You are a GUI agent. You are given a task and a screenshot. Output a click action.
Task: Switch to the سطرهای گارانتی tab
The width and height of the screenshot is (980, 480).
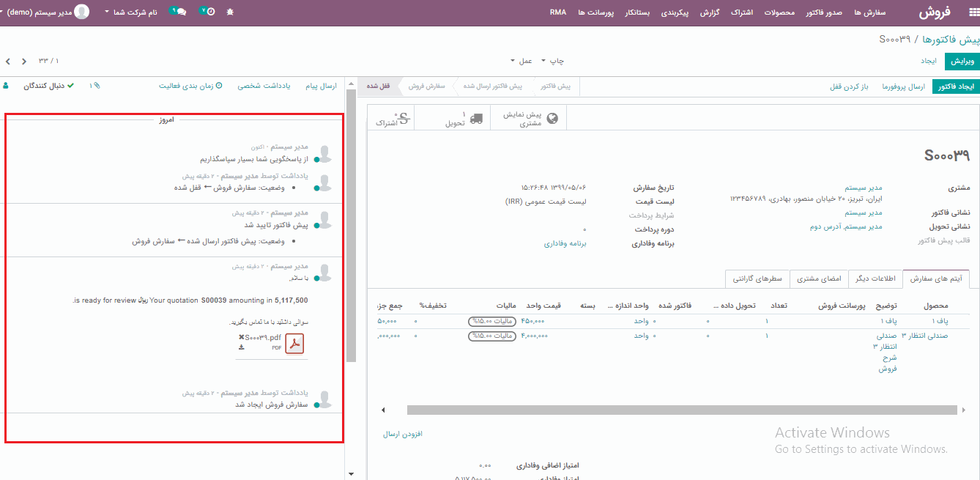pos(757,279)
